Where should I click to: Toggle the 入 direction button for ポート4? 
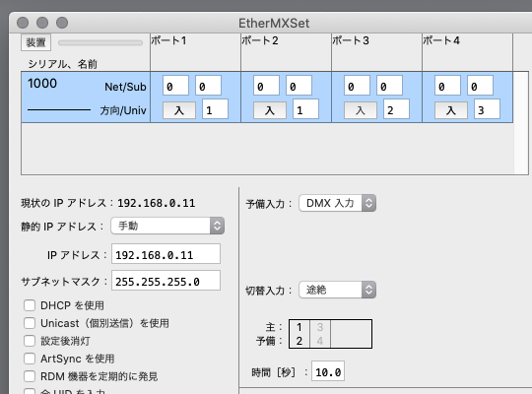point(451,110)
